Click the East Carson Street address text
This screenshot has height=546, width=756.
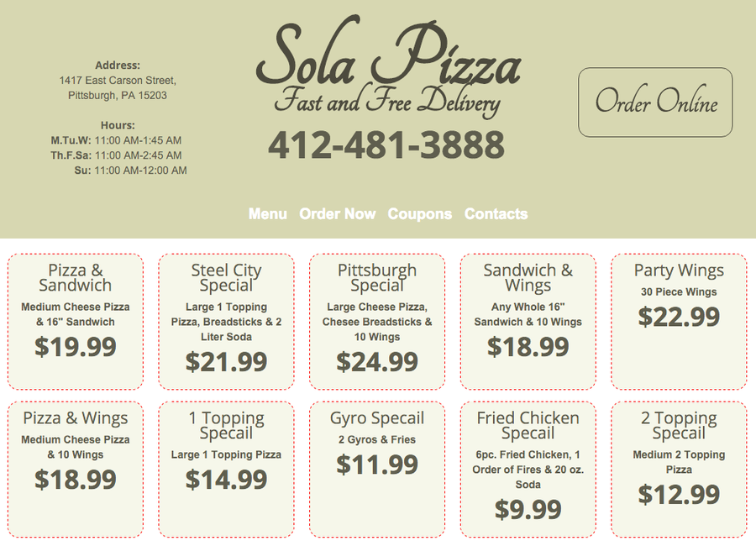pyautogui.click(x=118, y=81)
